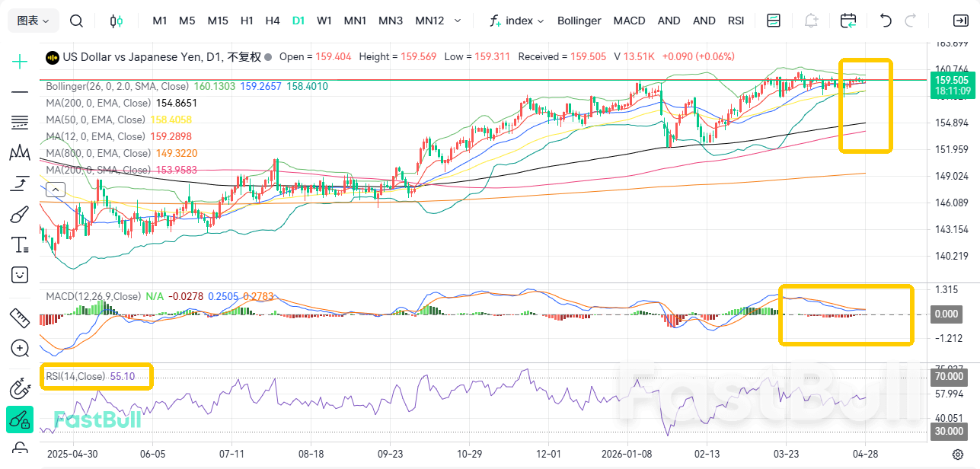Image resolution: width=980 pixels, height=469 pixels.
Task: Open the chart zoom tool
Action: [x=19, y=348]
